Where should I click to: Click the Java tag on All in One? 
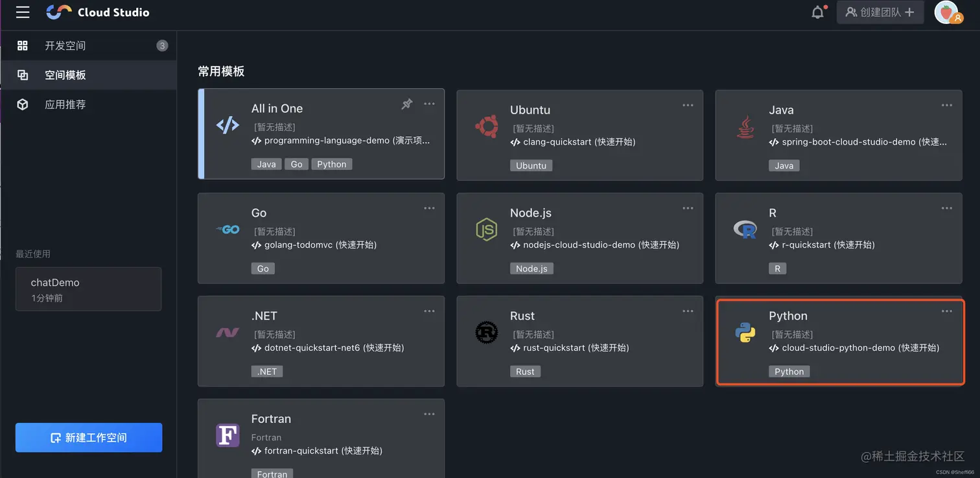(x=266, y=164)
